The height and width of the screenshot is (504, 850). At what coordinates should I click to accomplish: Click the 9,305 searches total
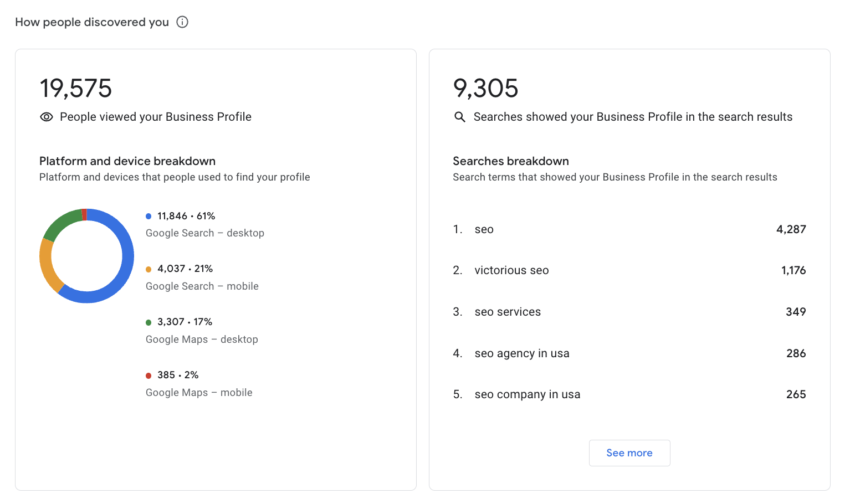pos(486,89)
